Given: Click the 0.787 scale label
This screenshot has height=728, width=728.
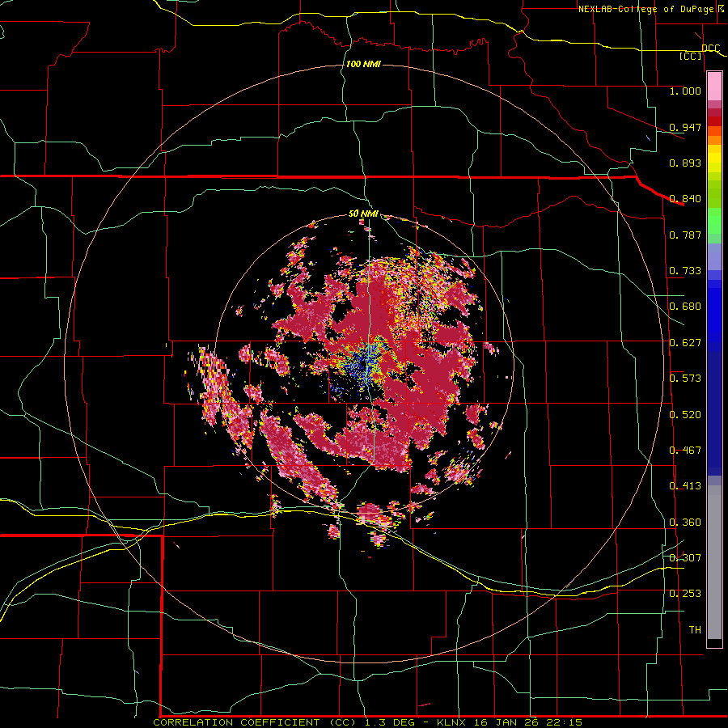Looking at the screenshot, I should click(x=685, y=235).
